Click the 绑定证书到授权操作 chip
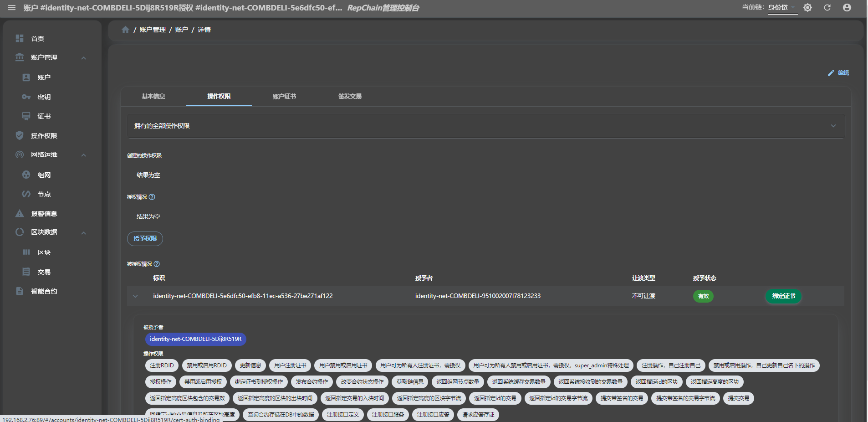Viewport: 868px width, 422px height. (x=259, y=382)
